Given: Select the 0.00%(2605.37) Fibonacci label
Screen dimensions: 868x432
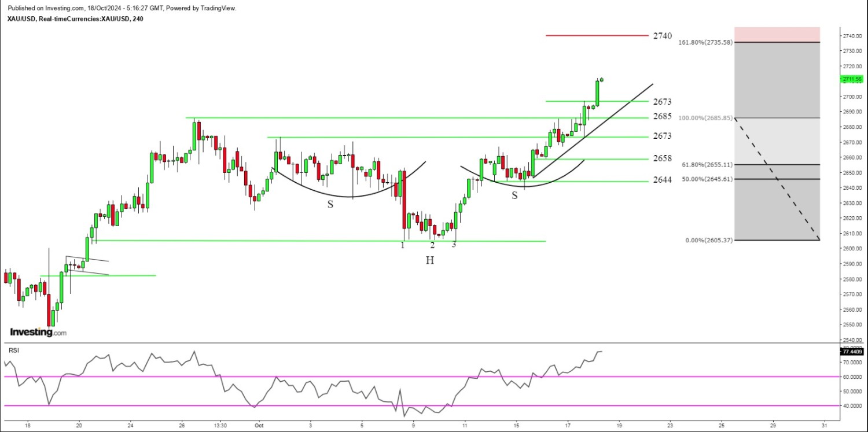Looking at the screenshot, I should 709,240.
